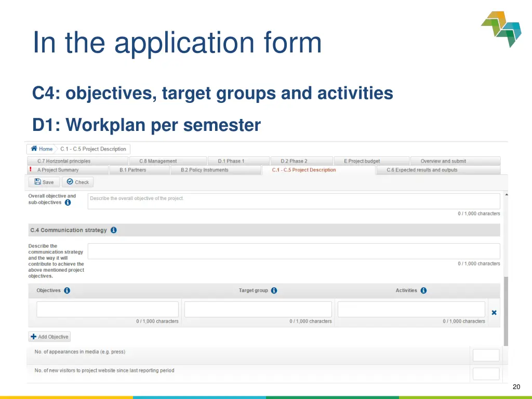This screenshot has width=532, height=399.
Task: Click the red exclamation warning icon
Action: [x=31, y=169]
